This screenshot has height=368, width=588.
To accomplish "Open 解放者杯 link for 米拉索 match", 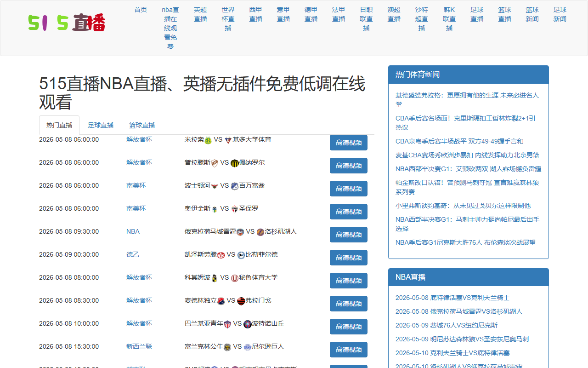I will (139, 139).
